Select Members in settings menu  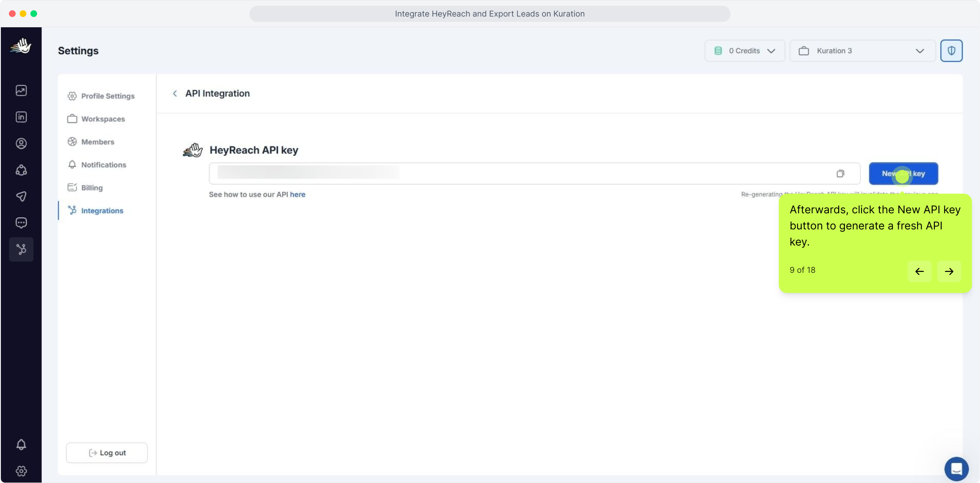pyautogui.click(x=91, y=142)
